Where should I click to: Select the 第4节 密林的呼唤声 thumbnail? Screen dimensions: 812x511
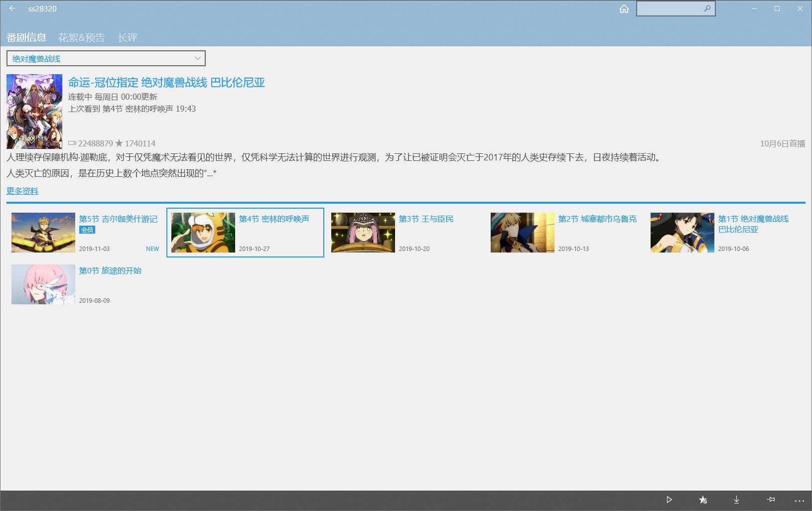[203, 233]
